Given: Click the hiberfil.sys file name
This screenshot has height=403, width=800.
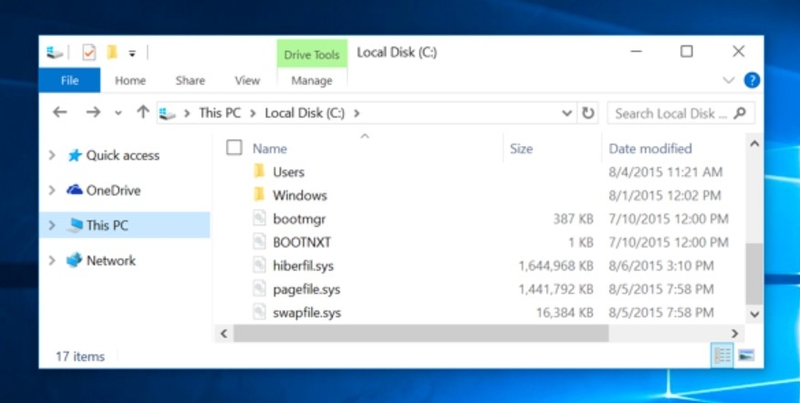Looking at the screenshot, I should [303, 266].
